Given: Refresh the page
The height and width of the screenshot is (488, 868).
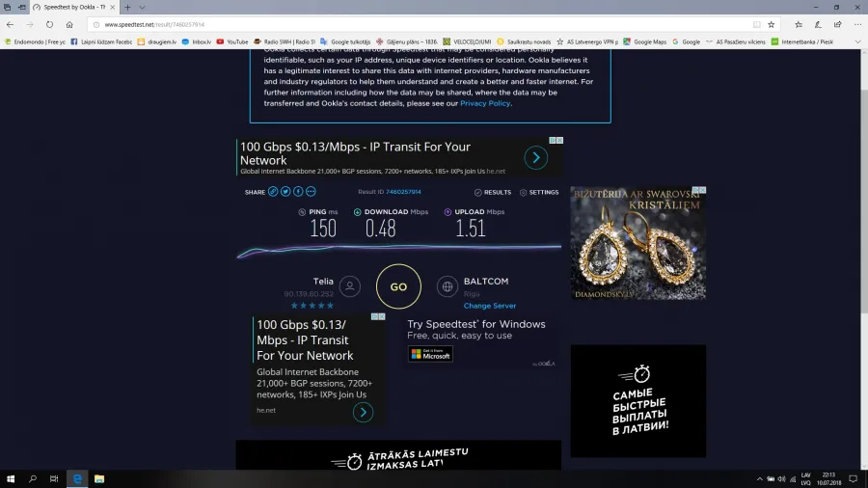Looking at the screenshot, I should click(49, 24).
